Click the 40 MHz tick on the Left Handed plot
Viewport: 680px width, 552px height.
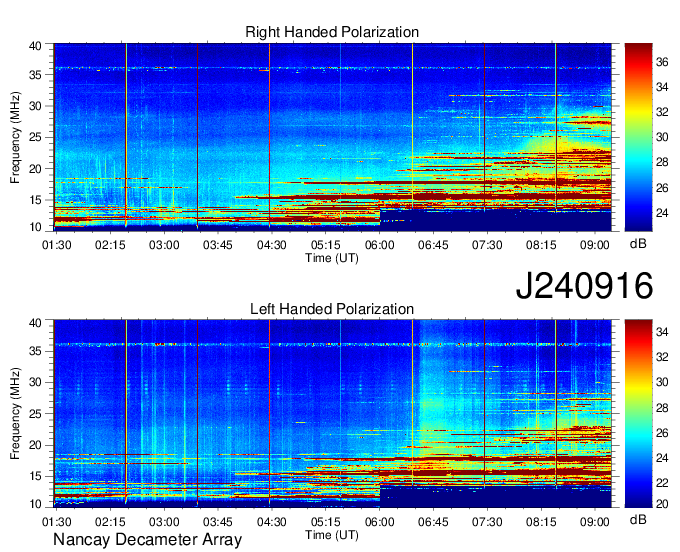[x=35, y=322]
